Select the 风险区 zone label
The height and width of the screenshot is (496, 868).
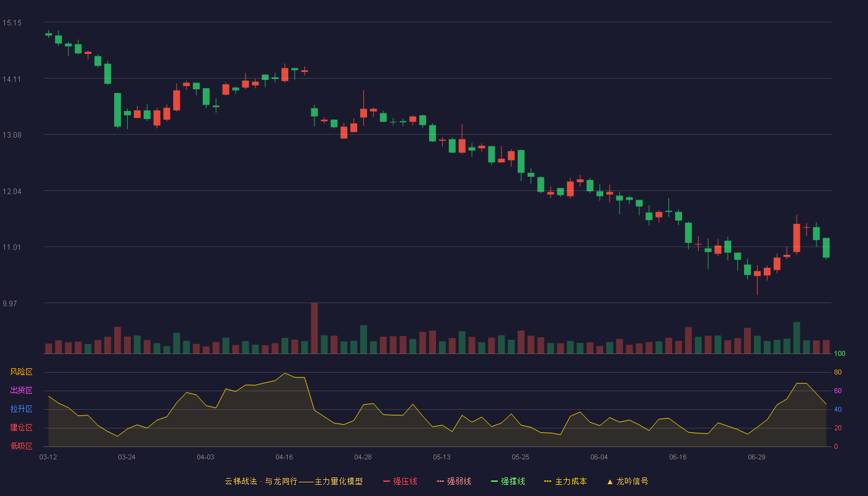click(x=21, y=372)
